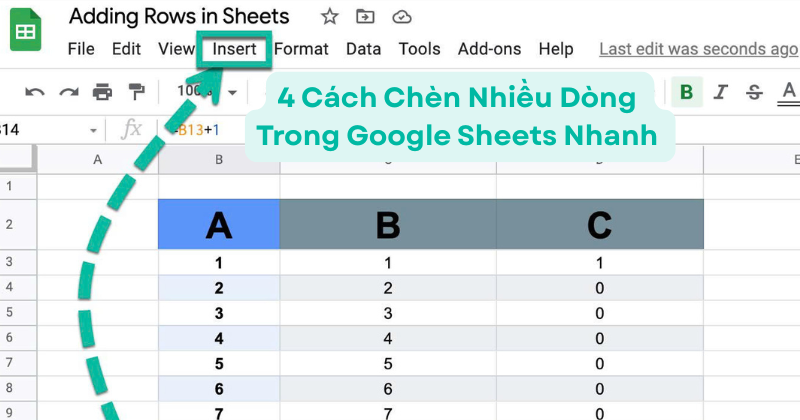Image resolution: width=800 pixels, height=420 pixels.
Task: Click the table column C cell in row 3
Action: tap(599, 262)
